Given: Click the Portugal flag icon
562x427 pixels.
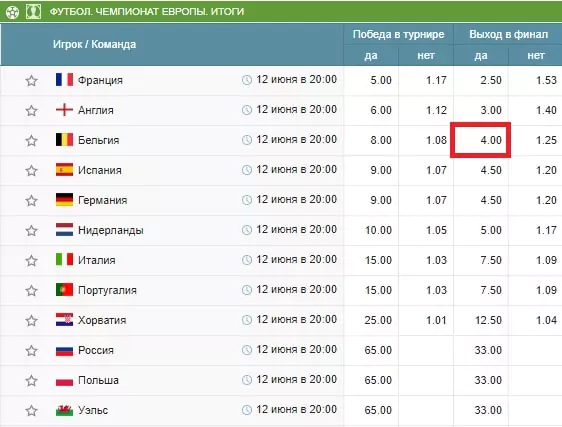Looking at the screenshot, I should click(65, 289).
